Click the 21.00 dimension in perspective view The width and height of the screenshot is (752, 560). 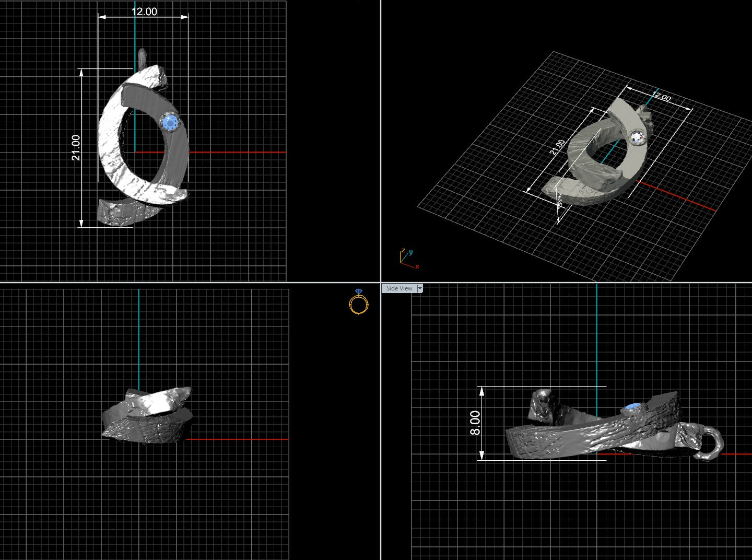coord(557,148)
